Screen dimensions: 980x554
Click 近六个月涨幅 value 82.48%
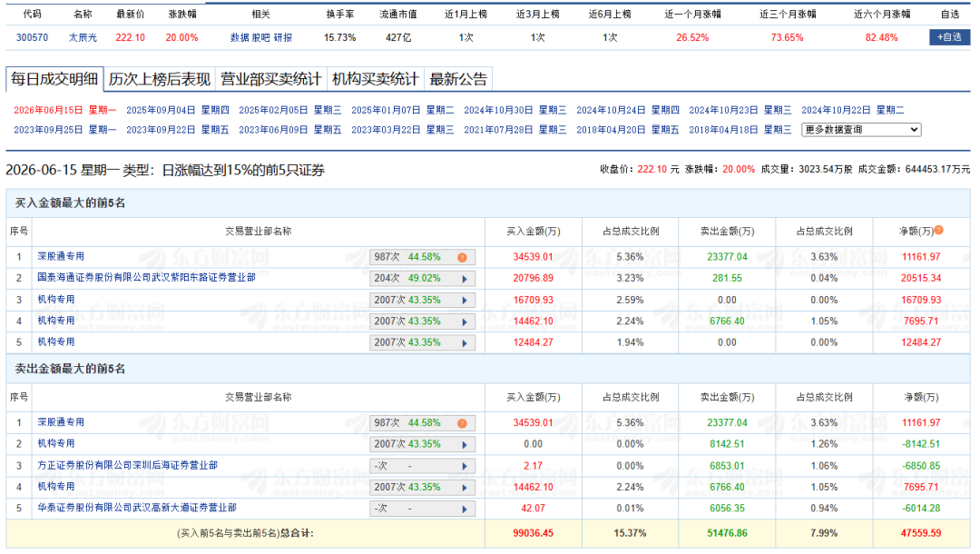pyautogui.click(x=881, y=37)
